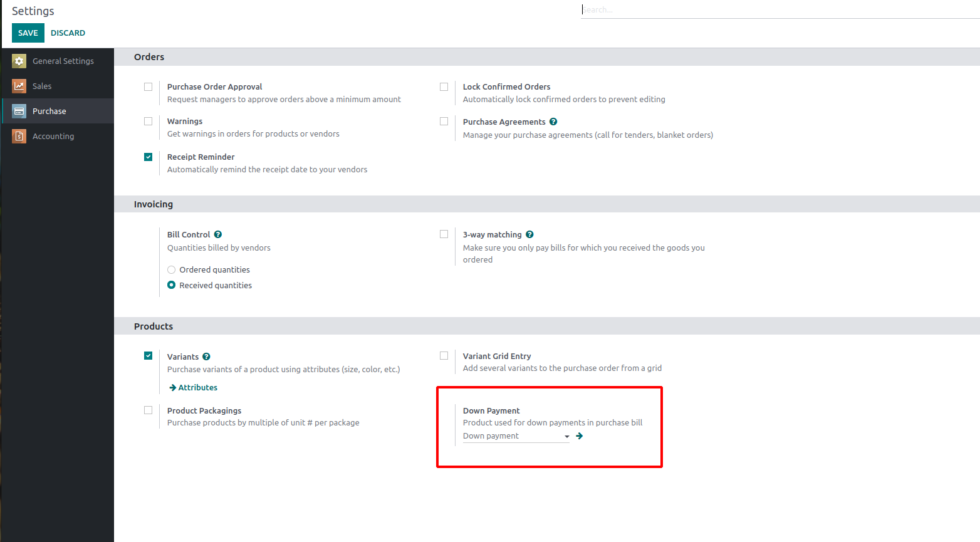Click into the settings Search field
This screenshot has width=980, height=542.
780,10
